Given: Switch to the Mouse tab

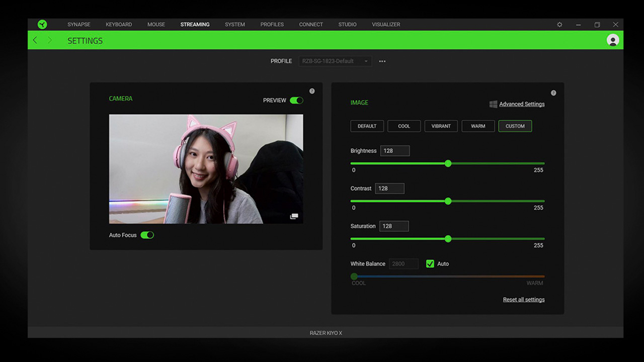Looking at the screenshot, I should tap(156, 24).
